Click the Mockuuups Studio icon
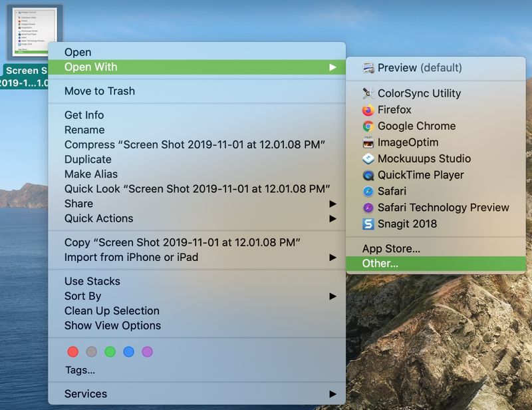532x410 pixels. coord(368,158)
